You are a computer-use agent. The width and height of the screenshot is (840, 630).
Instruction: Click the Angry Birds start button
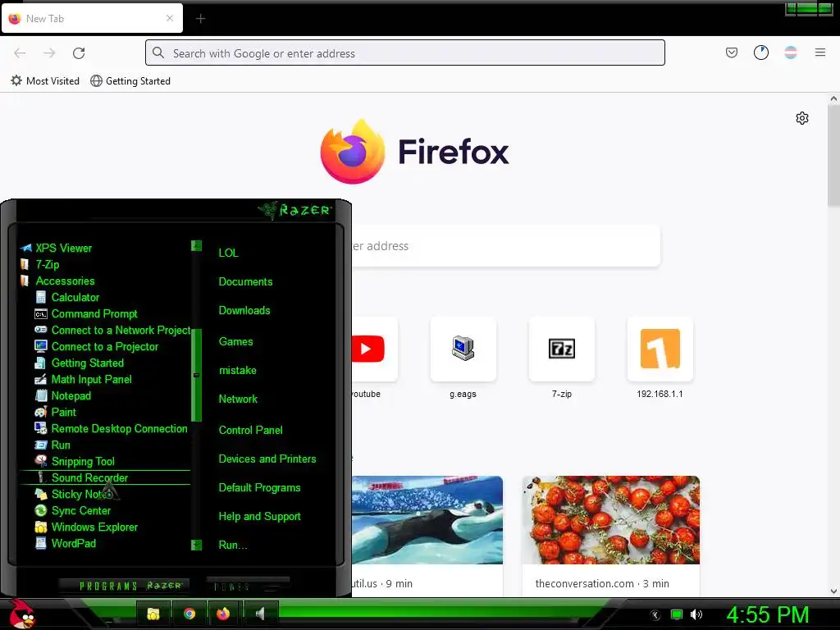point(21,614)
